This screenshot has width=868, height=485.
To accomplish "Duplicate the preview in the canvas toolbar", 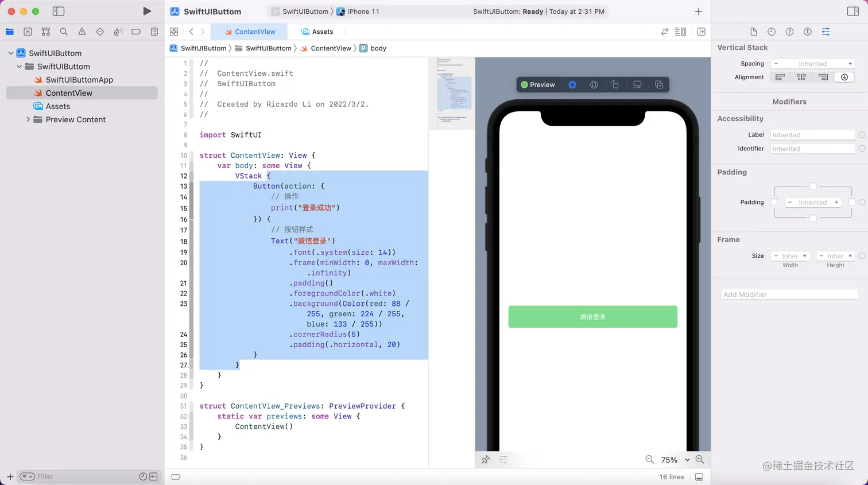I will [659, 84].
